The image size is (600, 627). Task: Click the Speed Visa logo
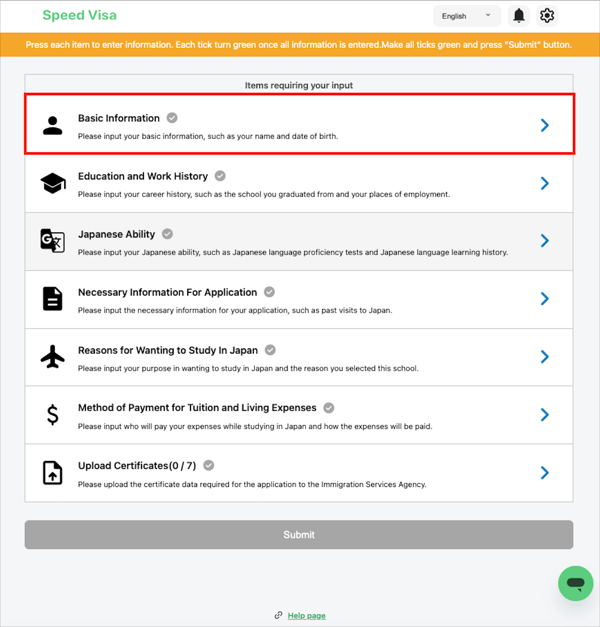pos(80,15)
